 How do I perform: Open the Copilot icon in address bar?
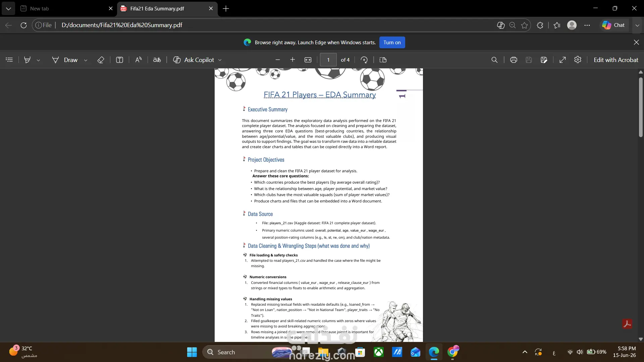click(x=501, y=25)
